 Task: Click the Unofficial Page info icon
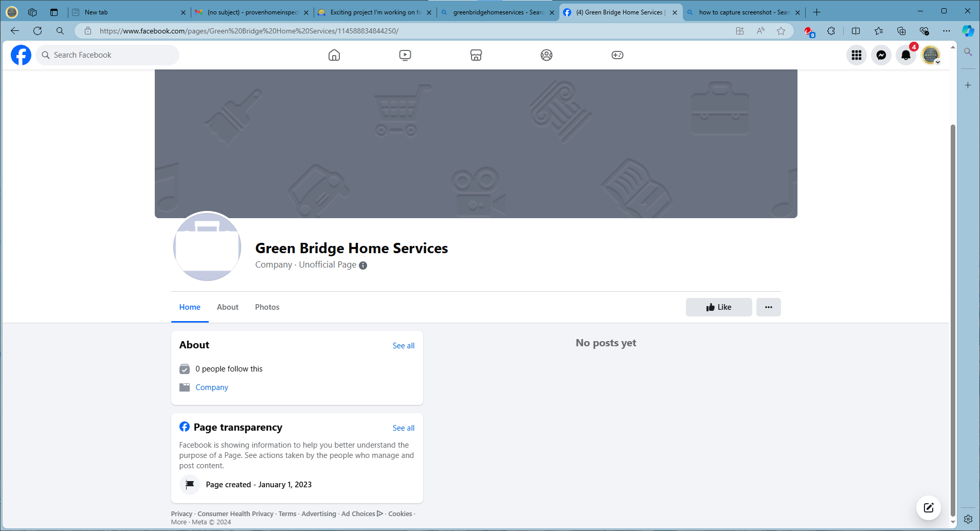[x=363, y=265]
